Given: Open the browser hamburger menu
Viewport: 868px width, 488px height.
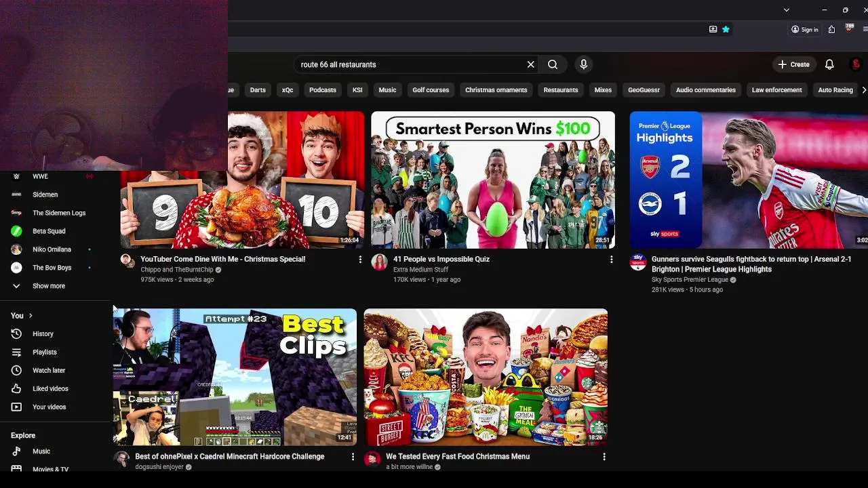Looking at the screenshot, I should pyautogui.click(x=865, y=29).
